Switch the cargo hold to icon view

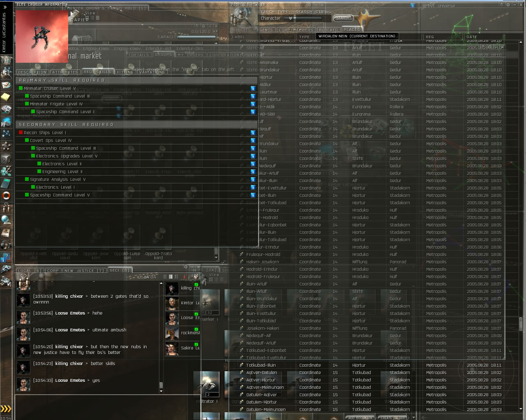86,18
